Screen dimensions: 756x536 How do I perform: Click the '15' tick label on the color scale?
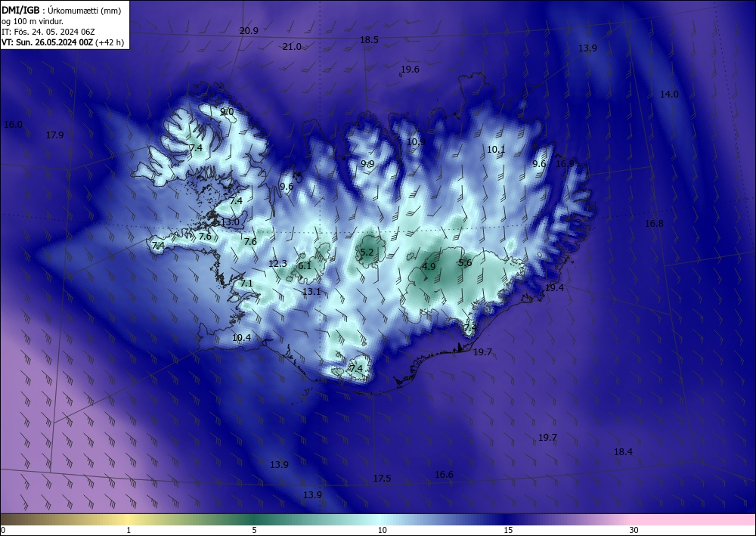508,530
